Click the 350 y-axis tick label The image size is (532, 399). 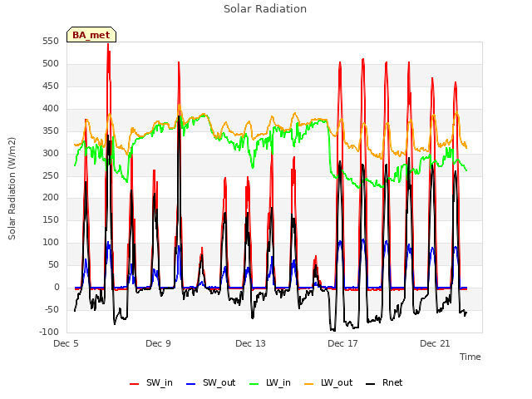[51, 131]
